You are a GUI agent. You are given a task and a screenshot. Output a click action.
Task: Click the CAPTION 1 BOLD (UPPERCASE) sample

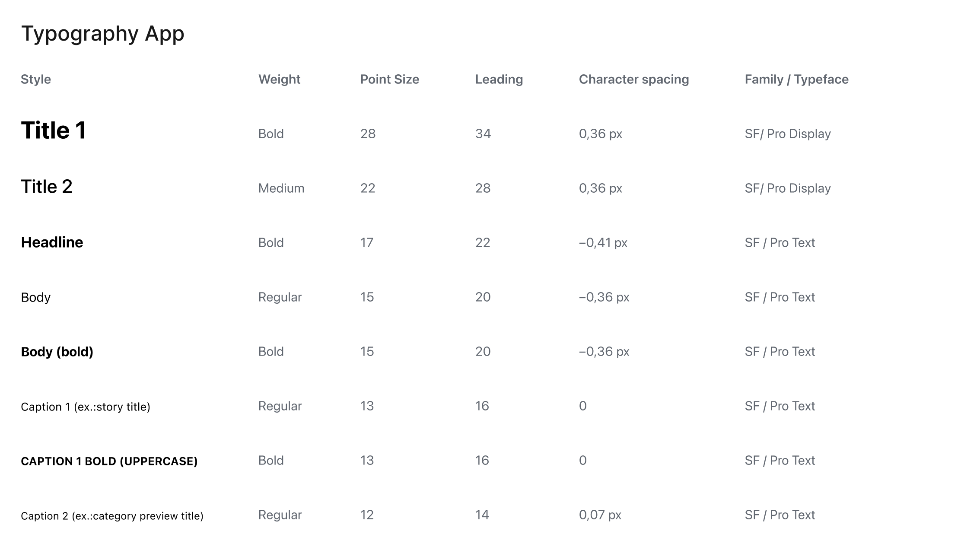coord(109,461)
